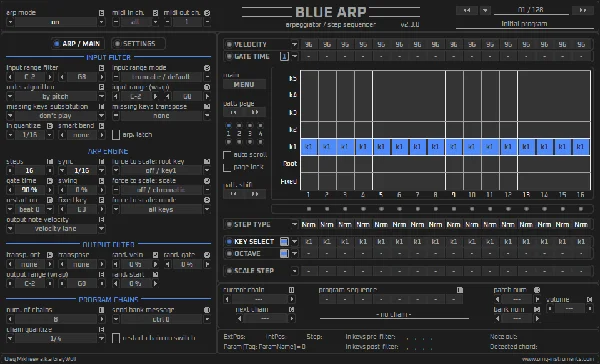Expand the 'by pitch' algorithm dropdown

coord(101,96)
